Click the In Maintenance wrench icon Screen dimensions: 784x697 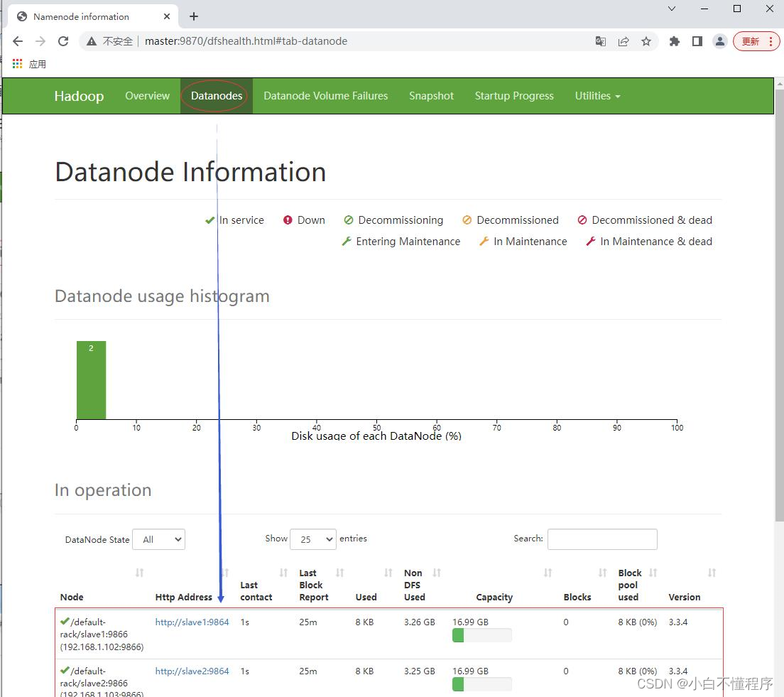click(484, 241)
